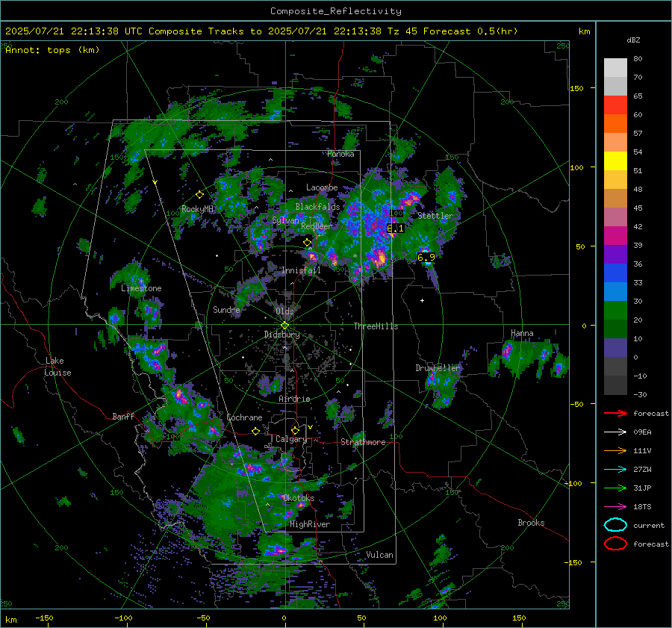Click the HighRiver city label
Image resolution: width=672 pixels, height=628 pixels.
click(x=310, y=524)
